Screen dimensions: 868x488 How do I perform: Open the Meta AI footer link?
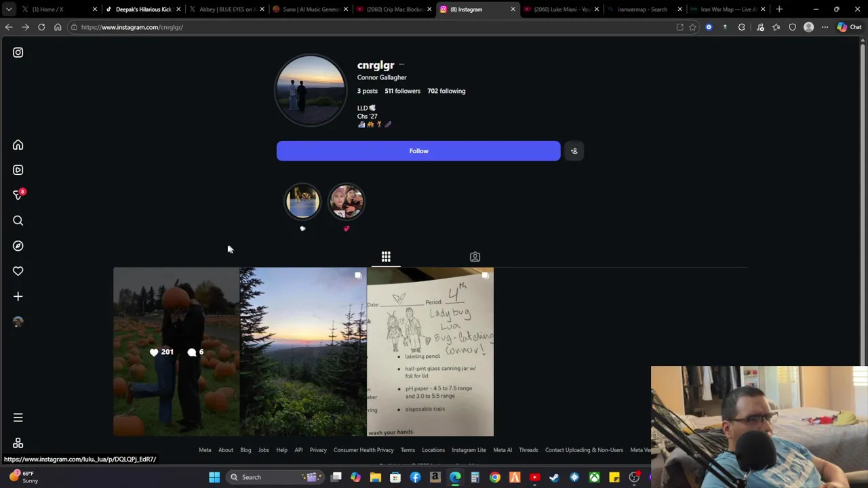click(502, 450)
